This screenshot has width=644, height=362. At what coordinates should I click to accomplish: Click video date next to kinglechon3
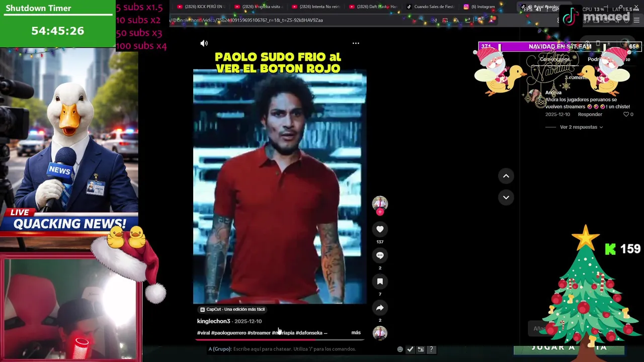tap(248, 321)
